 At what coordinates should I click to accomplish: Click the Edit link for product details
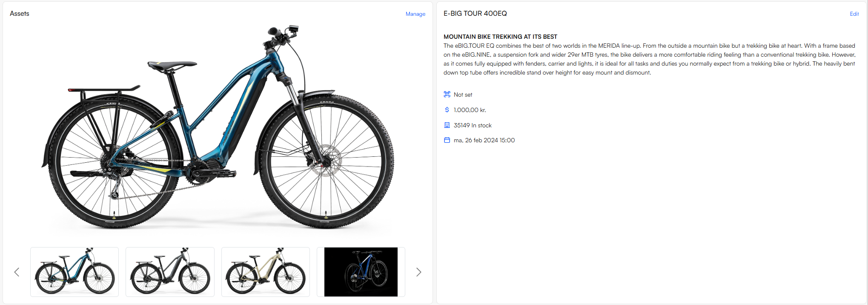tap(854, 14)
